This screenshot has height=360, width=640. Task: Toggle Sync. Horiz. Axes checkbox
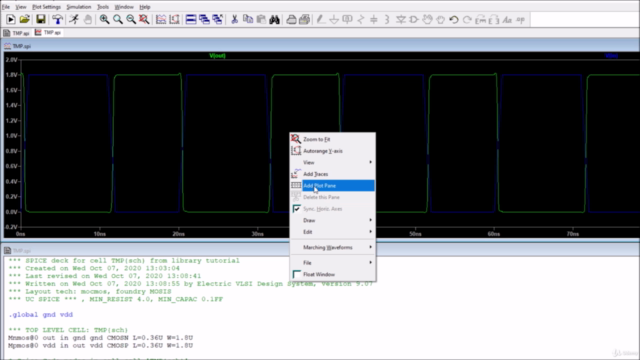(x=296, y=209)
